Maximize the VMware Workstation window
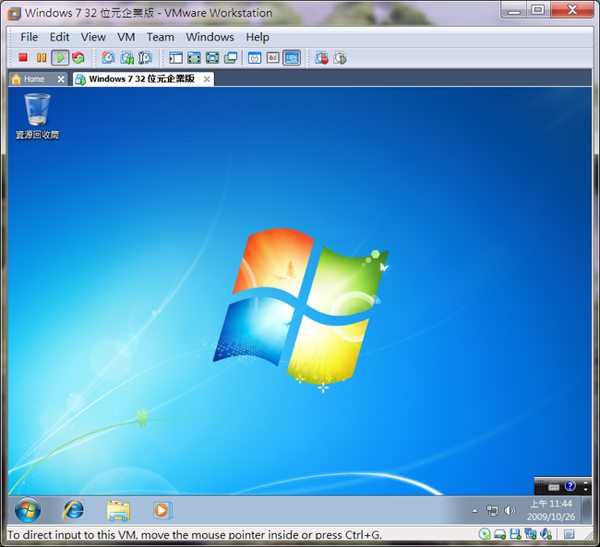600x547 pixels. [538, 10]
